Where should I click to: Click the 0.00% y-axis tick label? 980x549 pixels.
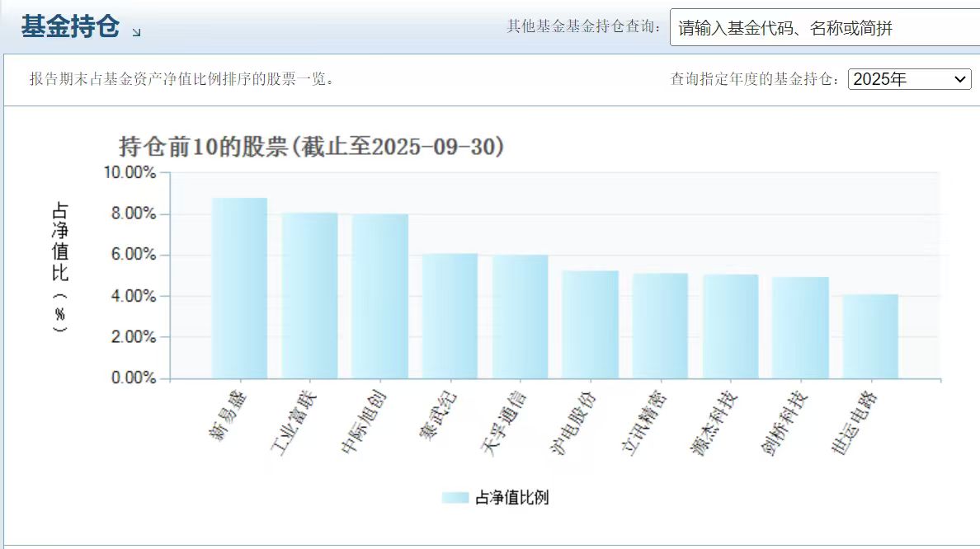click(133, 378)
